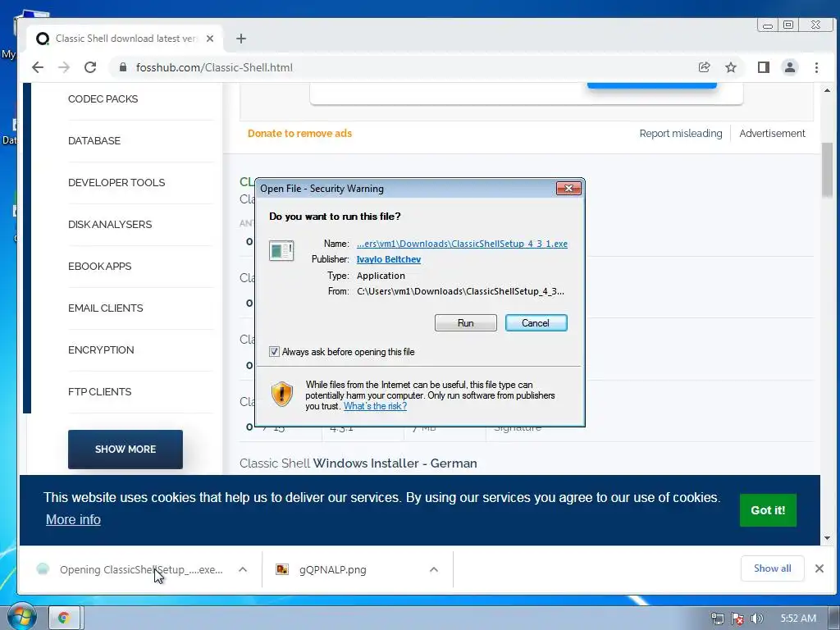
Task: Click the share this page icon
Action: click(704, 67)
